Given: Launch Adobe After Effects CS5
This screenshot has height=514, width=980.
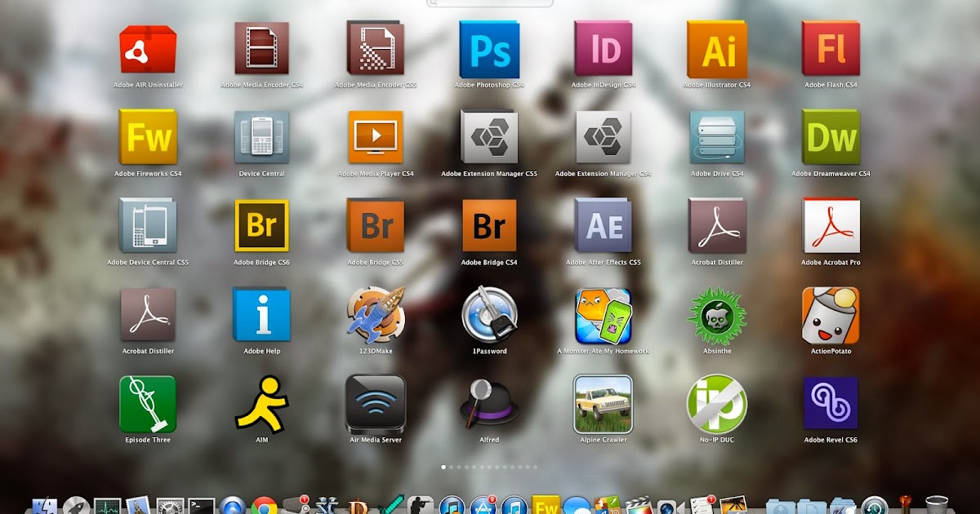Looking at the screenshot, I should [604, 227].
